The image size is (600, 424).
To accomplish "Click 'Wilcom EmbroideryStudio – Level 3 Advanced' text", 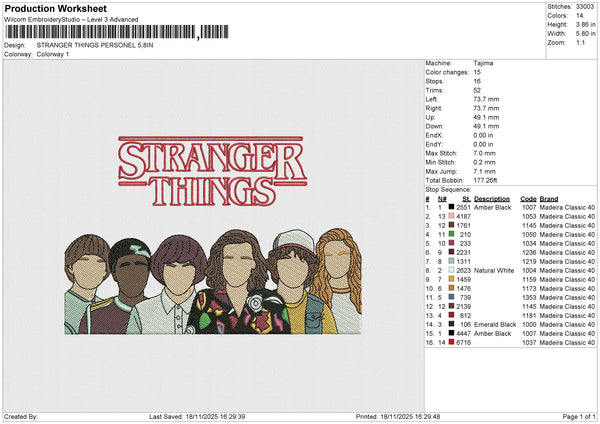I will coord(71,20).
